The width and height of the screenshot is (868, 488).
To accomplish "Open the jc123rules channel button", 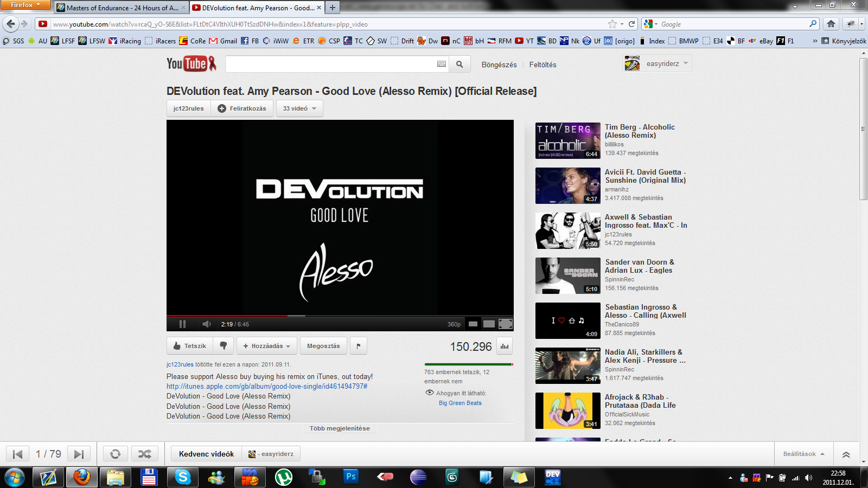I will 189,108.
